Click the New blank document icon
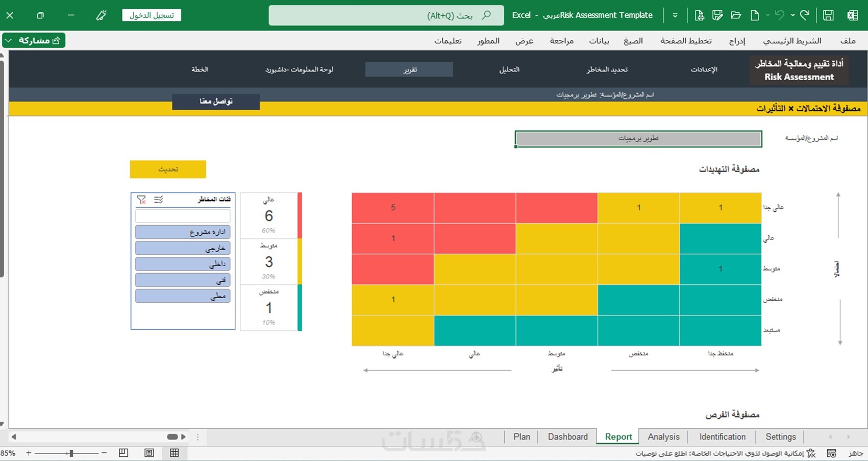The height and width of the screenshot is (461, 868). [x=754, y=15]
